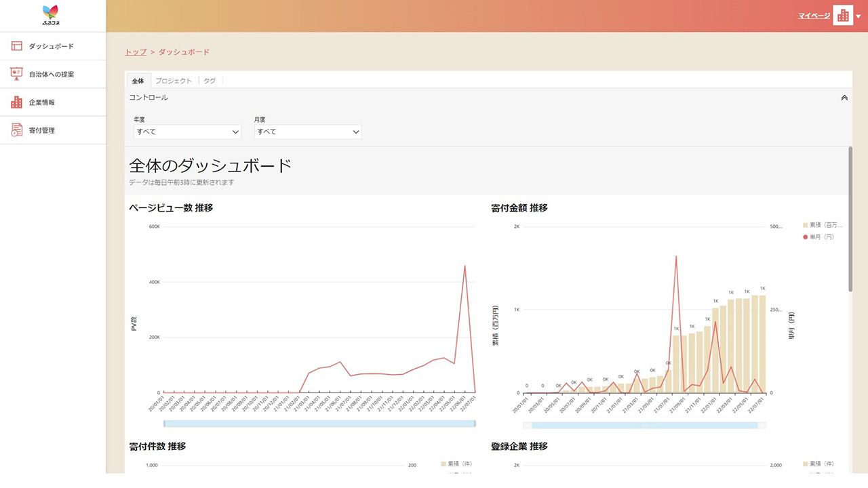Click the dashboard vertical scrollbar

(x=850, y=219)
